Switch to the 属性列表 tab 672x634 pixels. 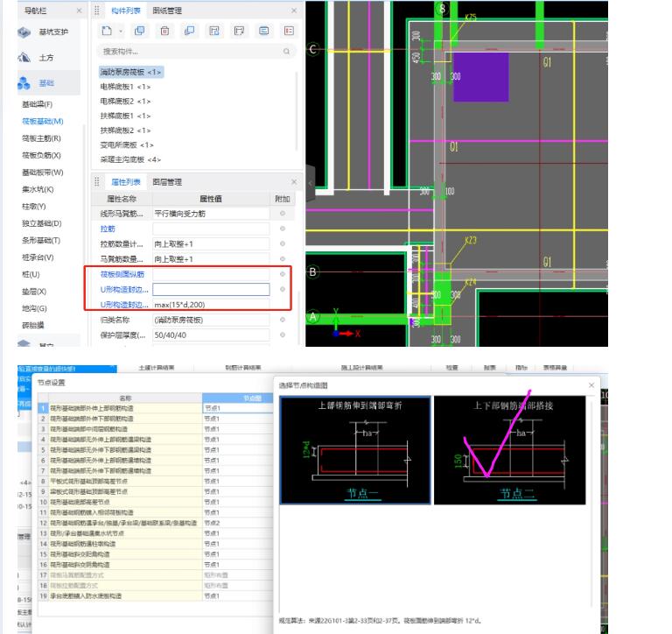tap(126, 182)
